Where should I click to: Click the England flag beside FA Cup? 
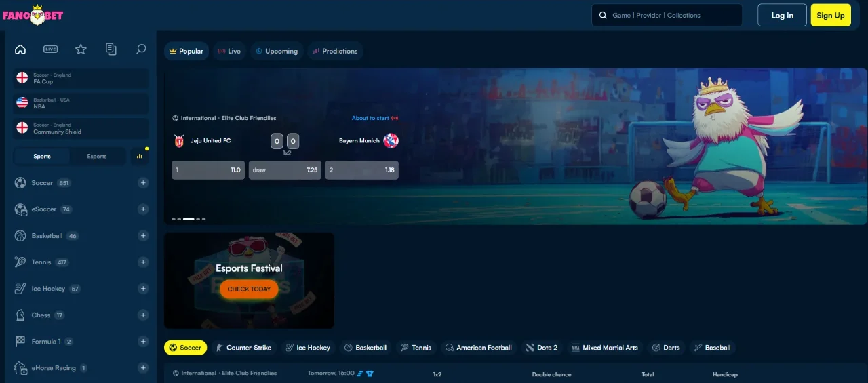(x=22, y=78)
